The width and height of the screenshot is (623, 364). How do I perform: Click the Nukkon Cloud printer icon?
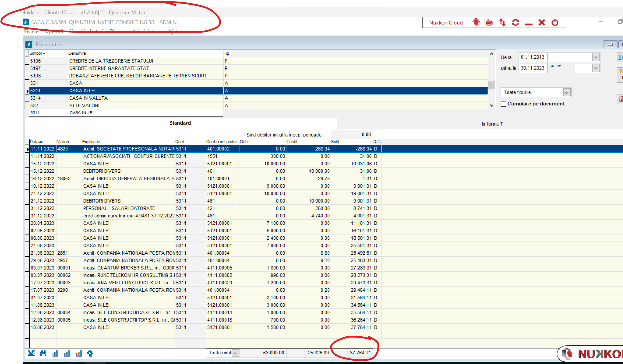(x=489, y=23)
